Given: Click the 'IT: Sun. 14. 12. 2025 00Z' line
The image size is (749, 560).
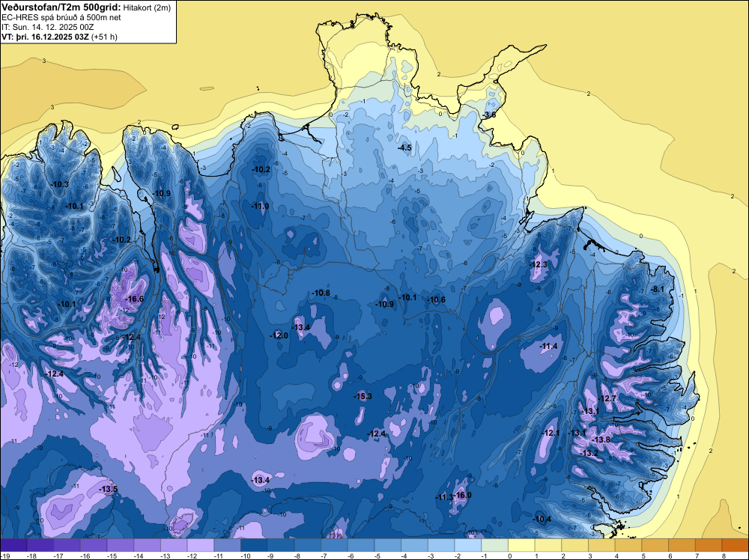Looking at the screenshot, I should 47,27.
